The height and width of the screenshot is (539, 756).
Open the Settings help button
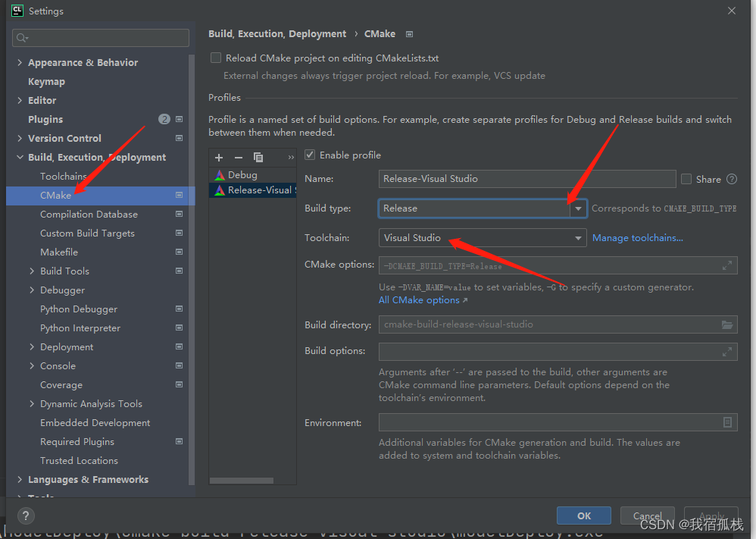(x=26, y=515)
